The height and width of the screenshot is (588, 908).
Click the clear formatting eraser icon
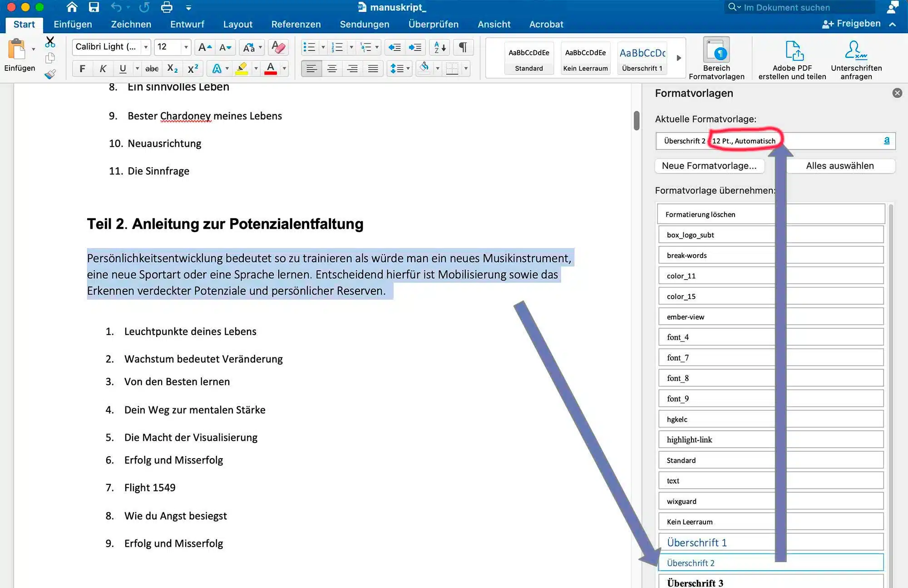tap(278, 47)
